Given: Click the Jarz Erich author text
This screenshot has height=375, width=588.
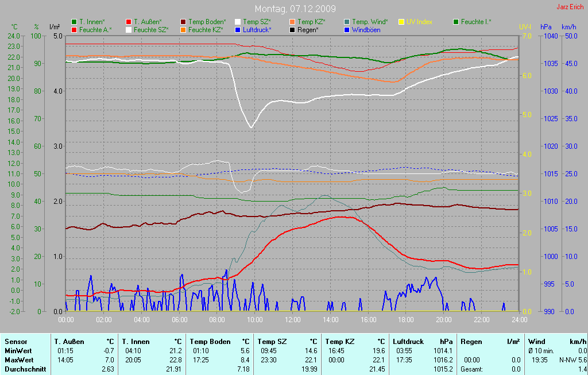Looking at the screenshot, I should tap(570, 7).
